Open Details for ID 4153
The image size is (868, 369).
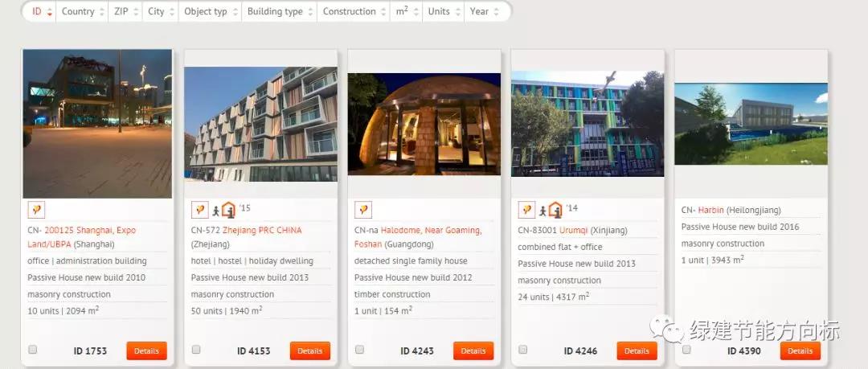[x=310, y=351]
